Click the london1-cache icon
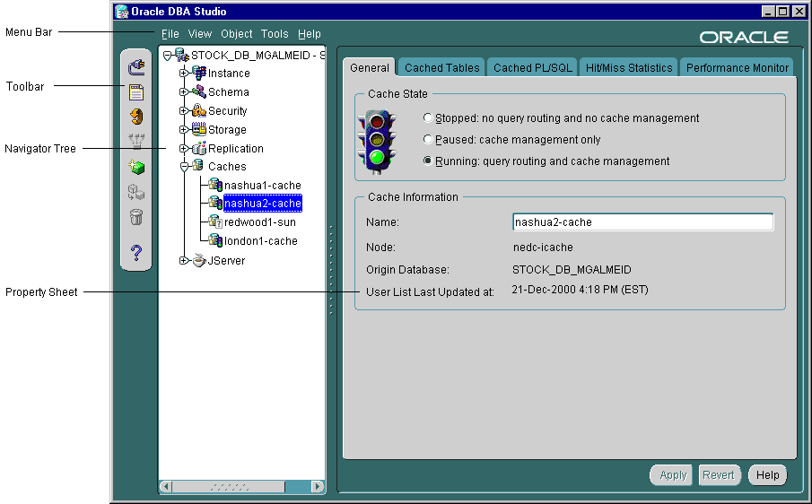This screenshot has width=812, height=504. (x=215, y=240)
